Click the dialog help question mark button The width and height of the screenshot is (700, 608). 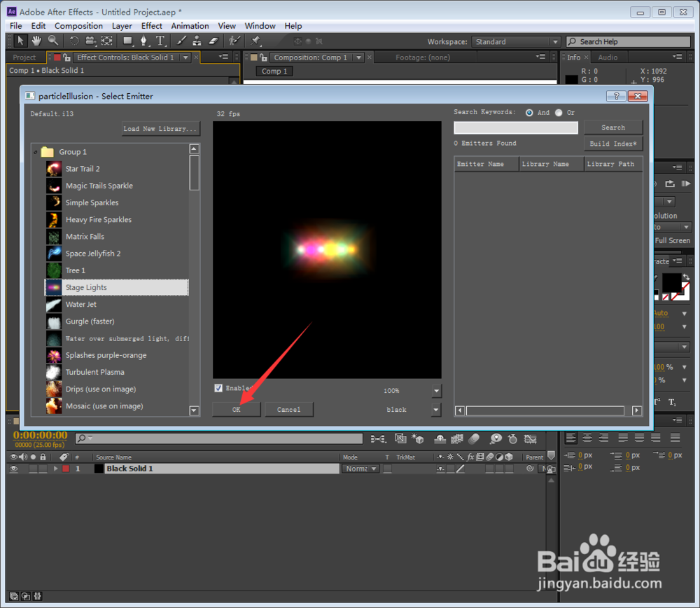coord(616,96)
